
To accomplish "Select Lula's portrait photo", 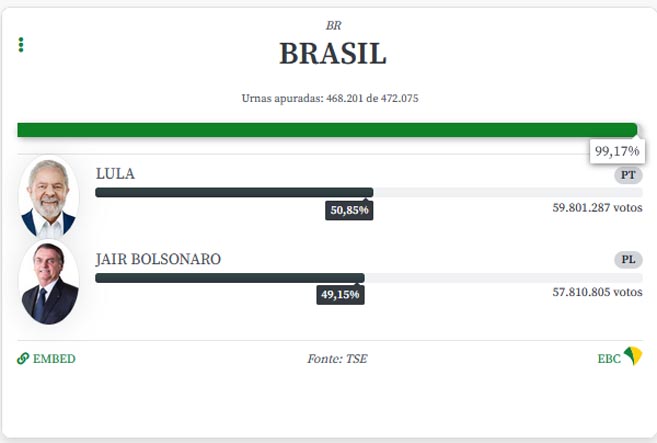I will pyautogui.click(x=49, y=198).
